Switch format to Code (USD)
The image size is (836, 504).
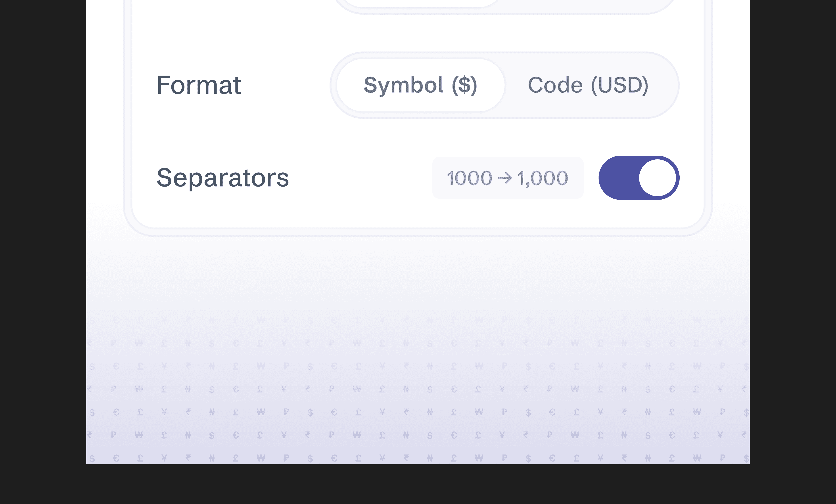pos(588,85)
